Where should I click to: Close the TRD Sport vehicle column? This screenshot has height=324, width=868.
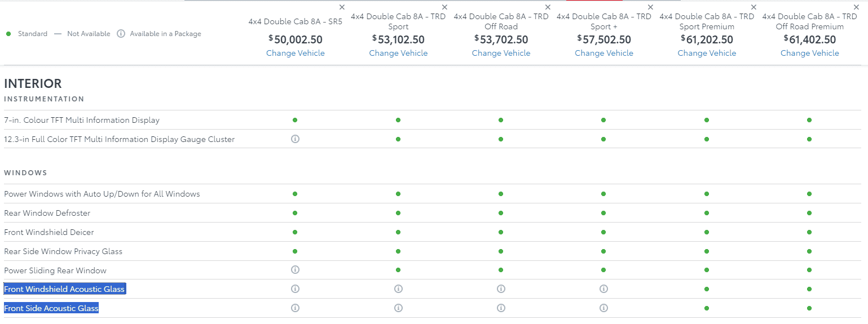pyautogui.click(x=444, y=7)
